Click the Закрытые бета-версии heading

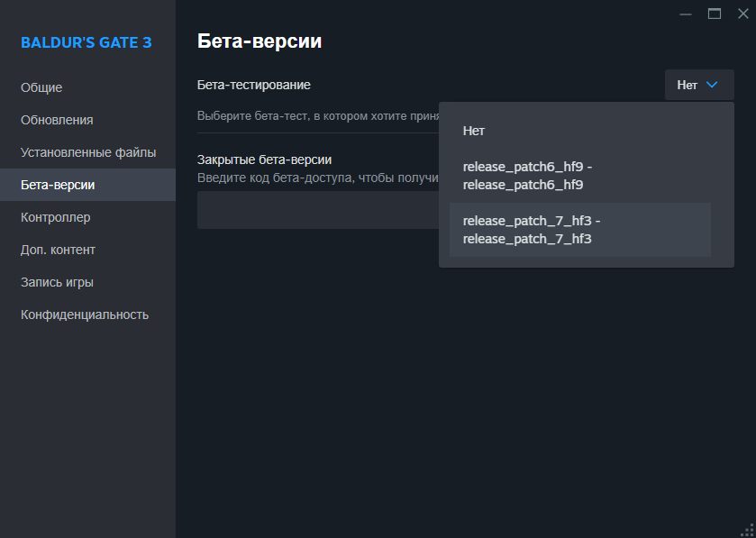(x=264, y=160)
